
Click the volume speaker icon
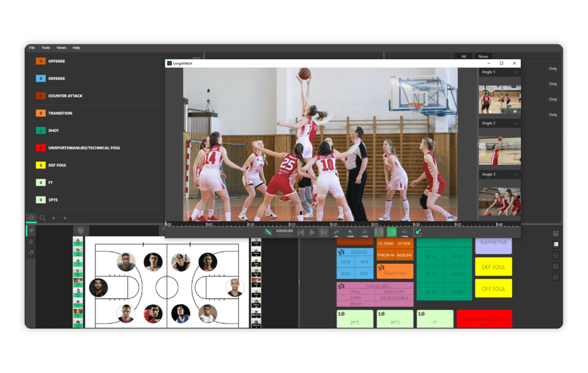404,232
